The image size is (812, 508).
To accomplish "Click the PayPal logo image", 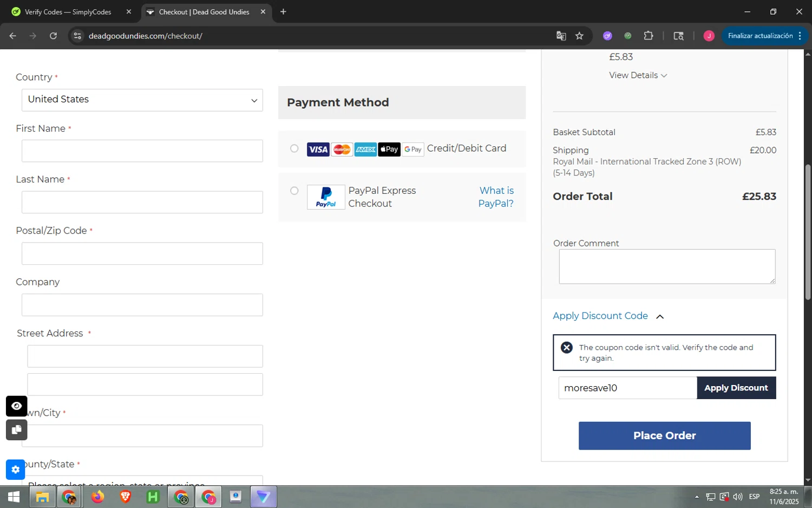I will [x=326, y=197].
